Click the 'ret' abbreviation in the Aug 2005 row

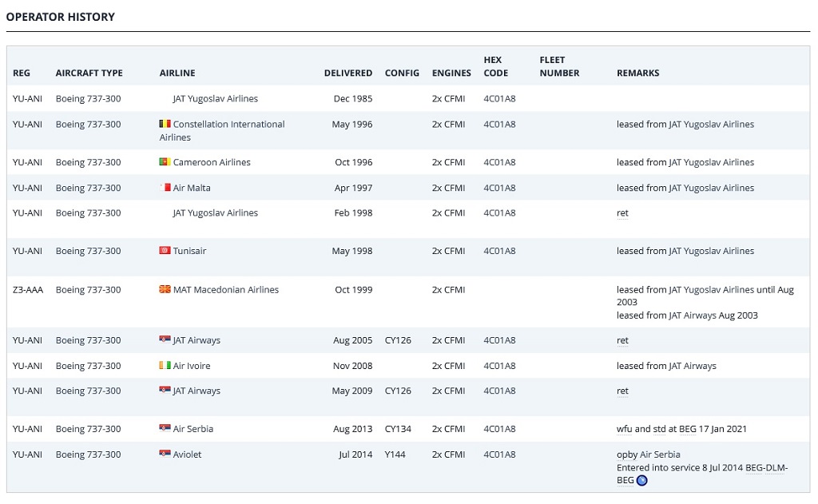[622, 340]
